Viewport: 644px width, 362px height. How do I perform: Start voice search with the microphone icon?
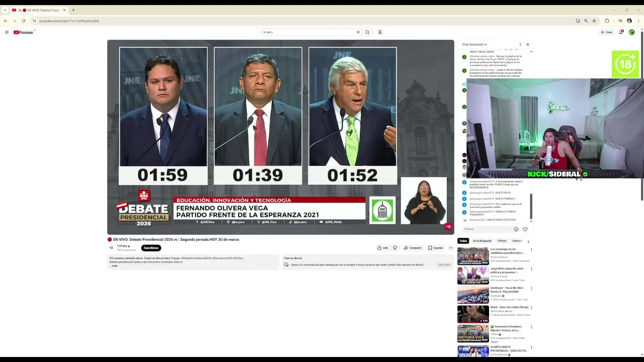click(380, 32)
